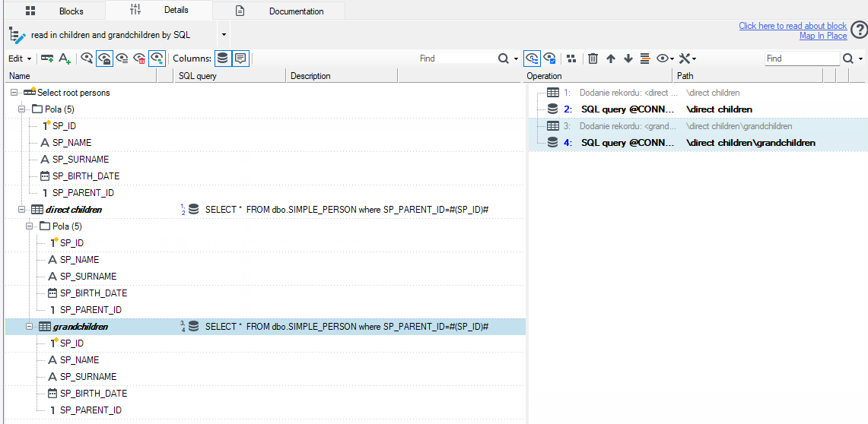Screen dimensions: 868x424
Task: Select SP_BIRTH_DATE under grandchildren
Action: [94, 394]
